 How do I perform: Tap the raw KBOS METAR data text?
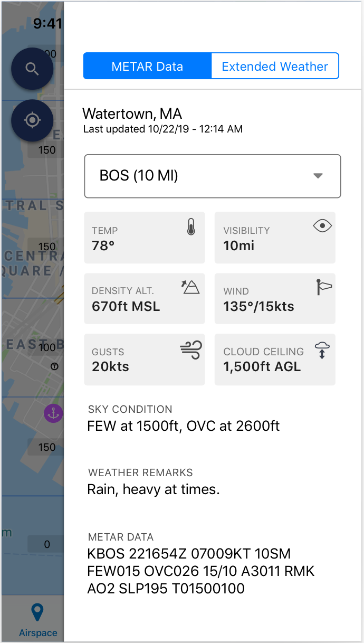(201, 571)
